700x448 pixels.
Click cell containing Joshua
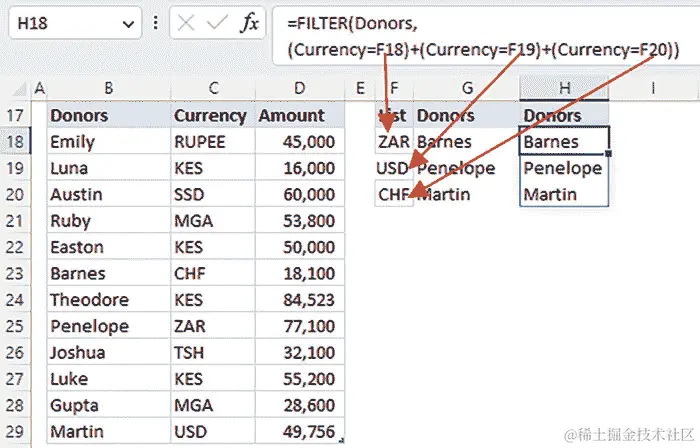click(x=108, y=353)
